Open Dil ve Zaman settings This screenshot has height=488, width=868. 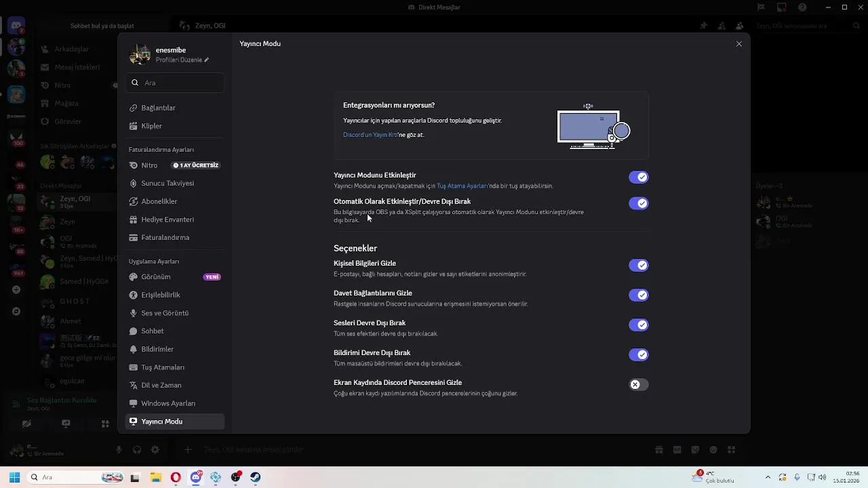coord(175,385)
